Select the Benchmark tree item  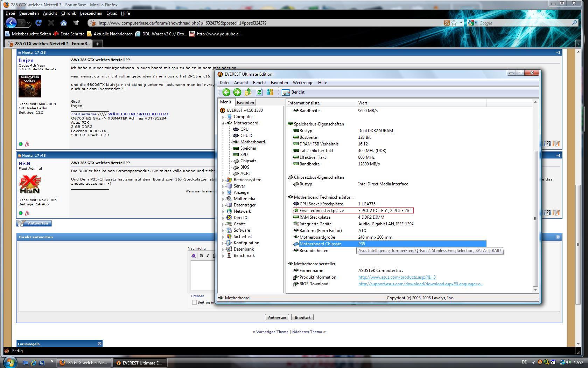(x=244, y=255)
